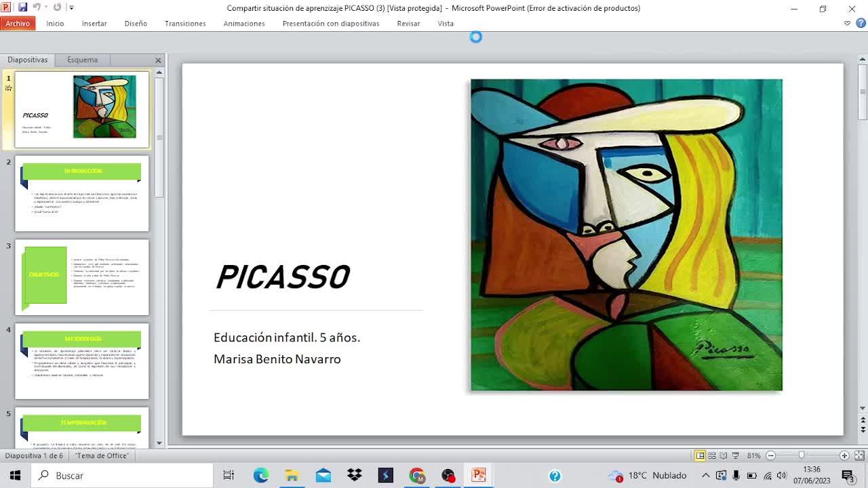Open the Transiciones ribbon tab

click(185, 23)
